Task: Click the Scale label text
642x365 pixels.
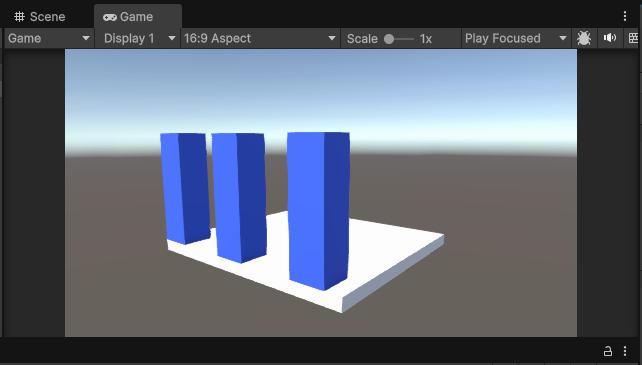Action: pos(362,39)
